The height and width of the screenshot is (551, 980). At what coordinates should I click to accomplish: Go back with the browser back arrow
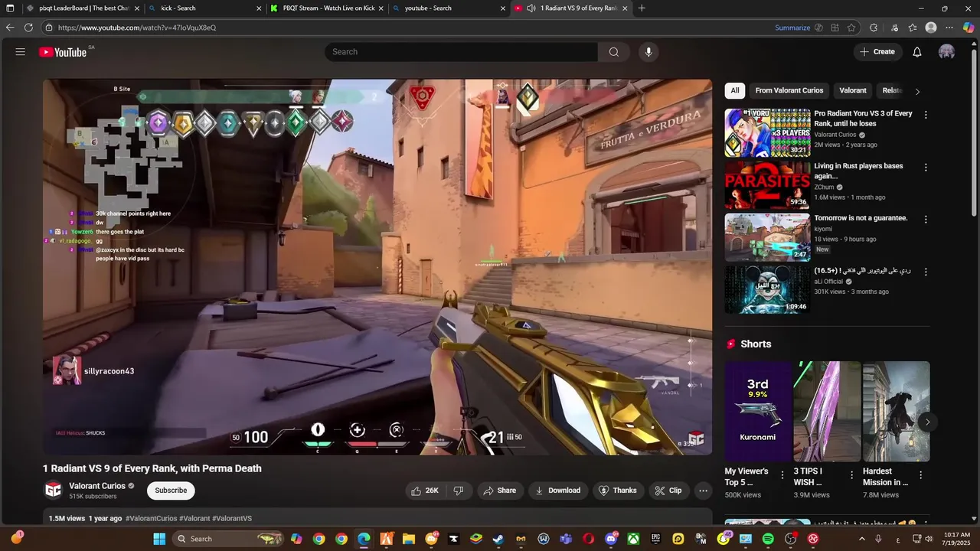(x=9, y=28)
